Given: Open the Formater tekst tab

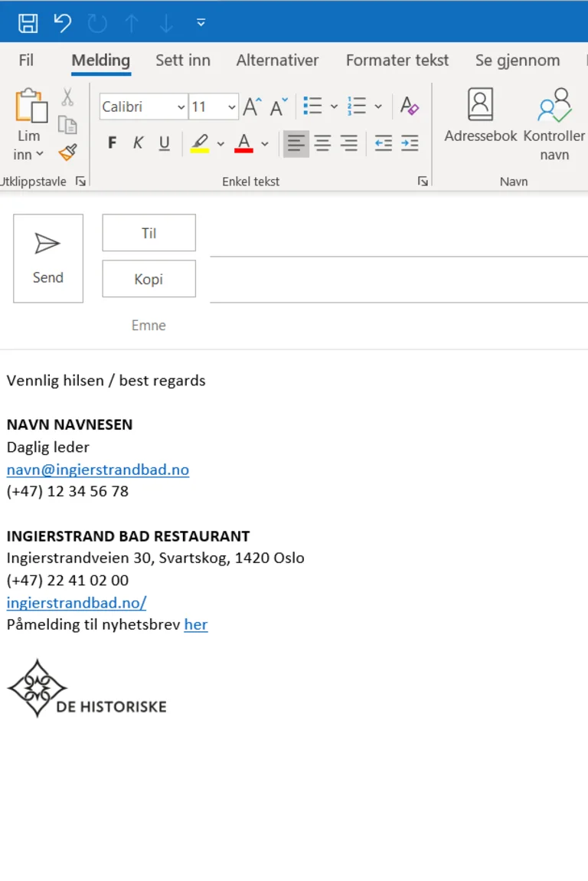Looking at the screenshot, I should [397, 61].
